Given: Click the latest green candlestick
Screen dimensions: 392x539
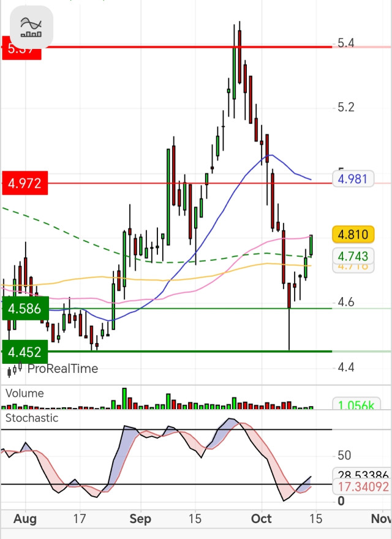Looking at the screenshot, I should 311,246.
